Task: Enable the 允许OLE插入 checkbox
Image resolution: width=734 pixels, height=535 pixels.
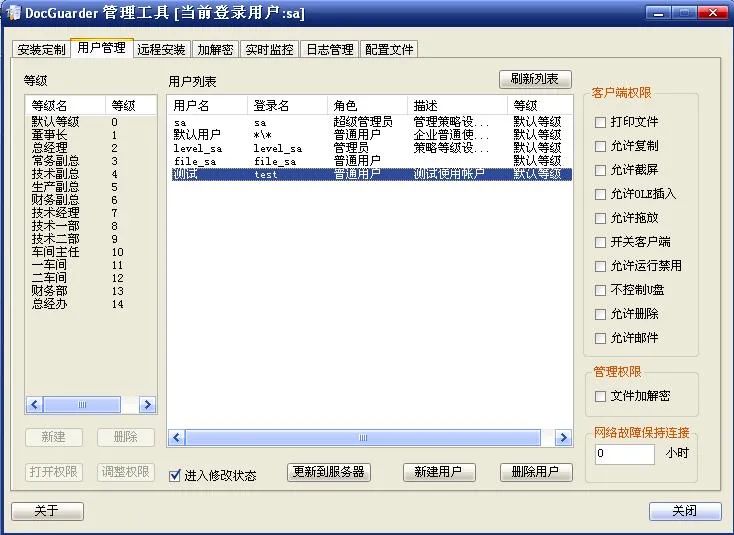Action: 600,194
